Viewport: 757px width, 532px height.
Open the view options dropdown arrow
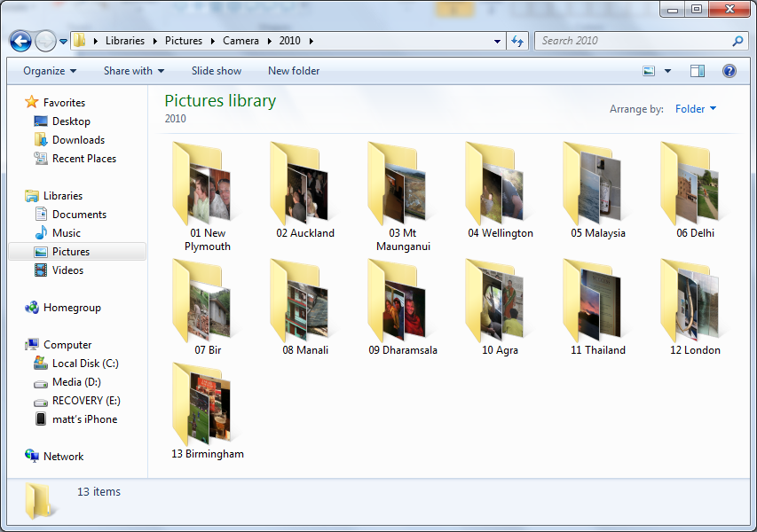(x=667, y=71)
